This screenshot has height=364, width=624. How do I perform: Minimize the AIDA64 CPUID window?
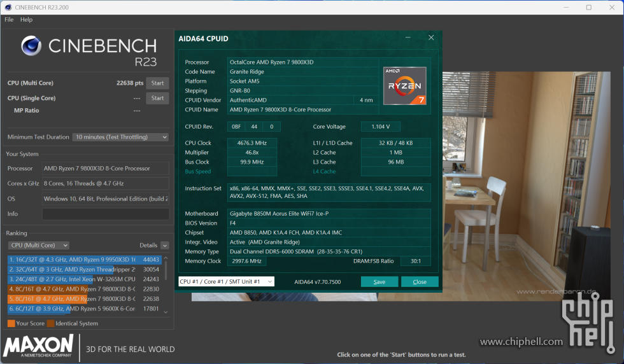click(408, 38)
